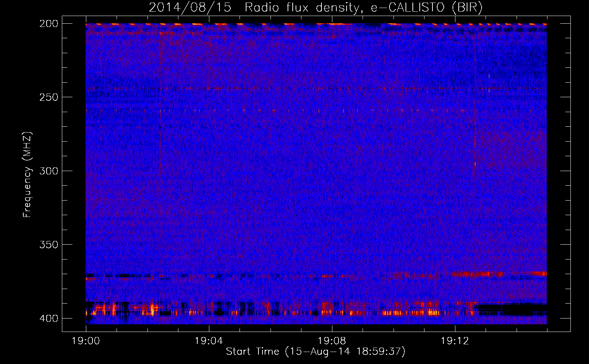Image resolution: width=589 pixels, height=364 pixels.
Task: Click the 19:00 time tick label
Action: [x=86, y=341]
